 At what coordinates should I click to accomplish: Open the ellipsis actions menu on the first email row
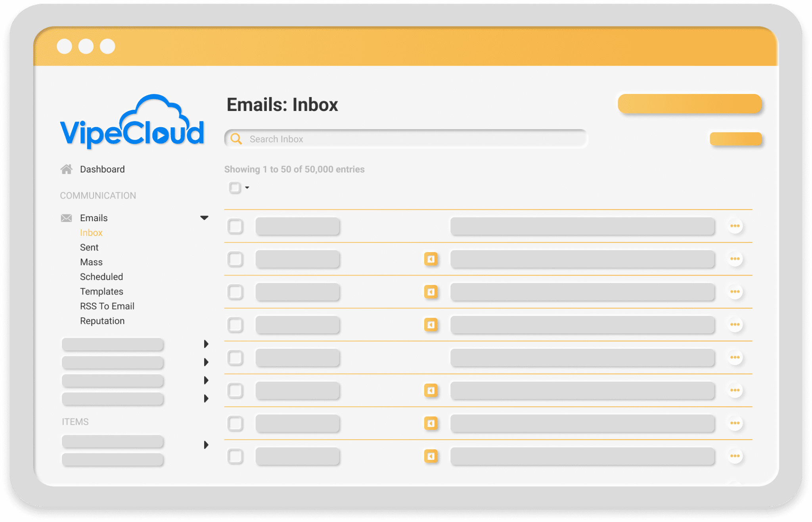735,226
